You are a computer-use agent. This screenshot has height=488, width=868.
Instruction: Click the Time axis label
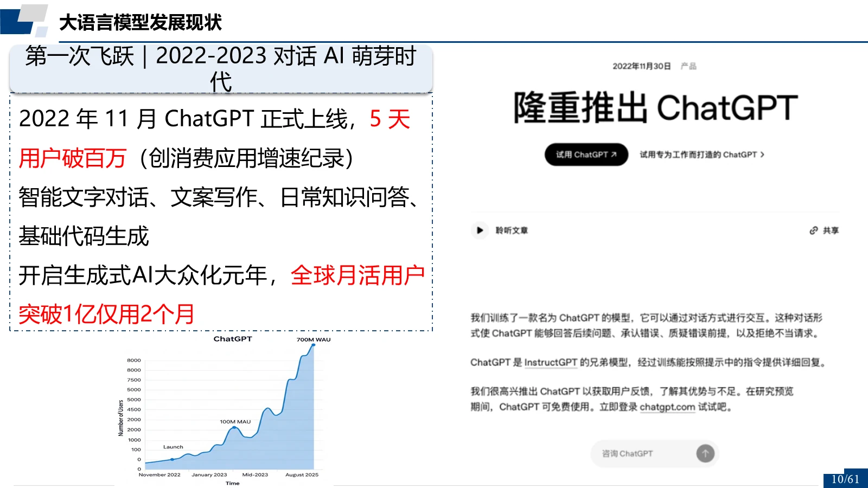(x=233, y=483)
